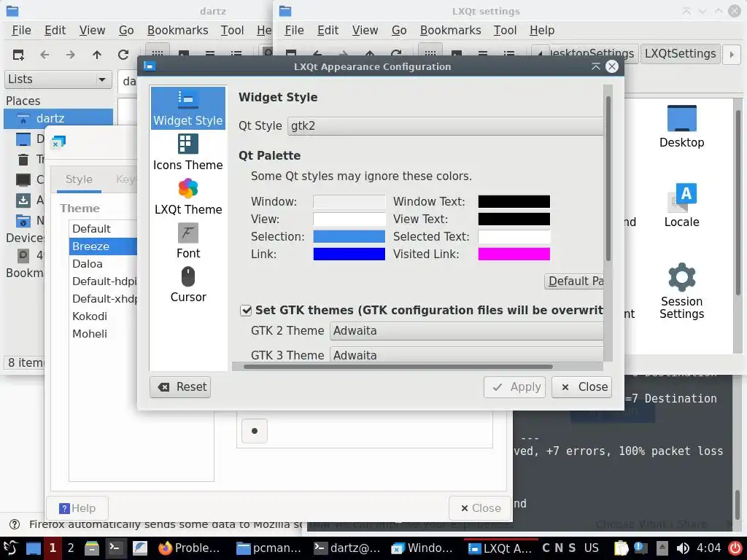This screenshot has height=560, width=747.
Task: Open the LXQt Theme category
Action: pos(188,197)
